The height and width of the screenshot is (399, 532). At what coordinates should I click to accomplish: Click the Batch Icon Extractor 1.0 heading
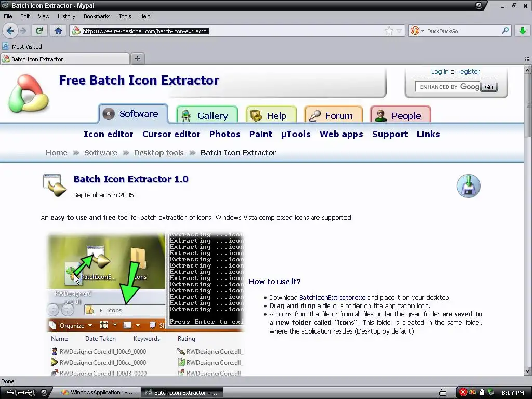(131, 179)
